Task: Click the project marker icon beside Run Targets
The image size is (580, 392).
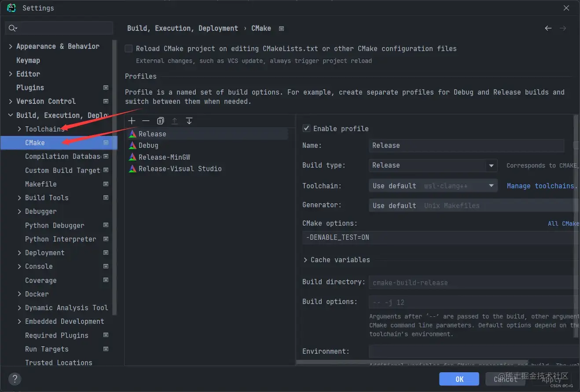Action: [106, 349]
